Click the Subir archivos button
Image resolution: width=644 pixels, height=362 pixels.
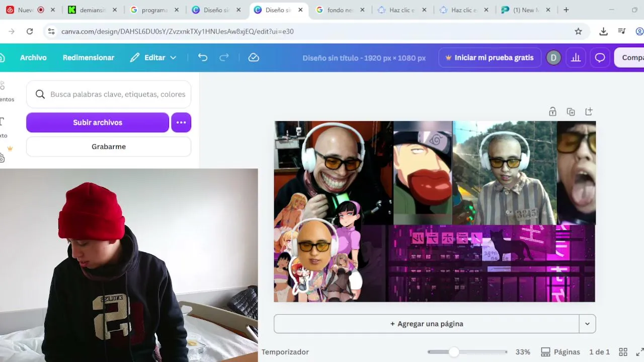[x=98, y=123]
